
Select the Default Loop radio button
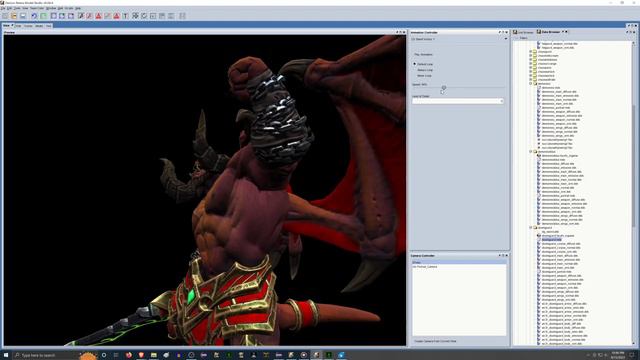(415, 64)
